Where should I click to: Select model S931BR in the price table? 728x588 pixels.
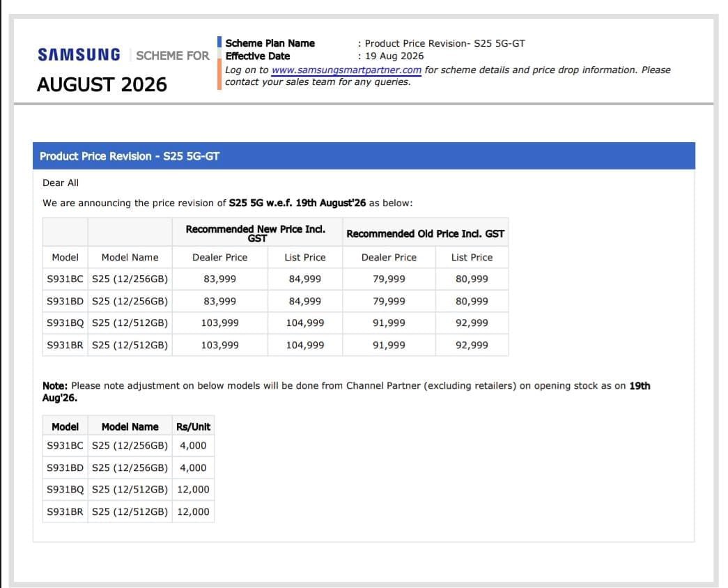(x=65, y=345)
